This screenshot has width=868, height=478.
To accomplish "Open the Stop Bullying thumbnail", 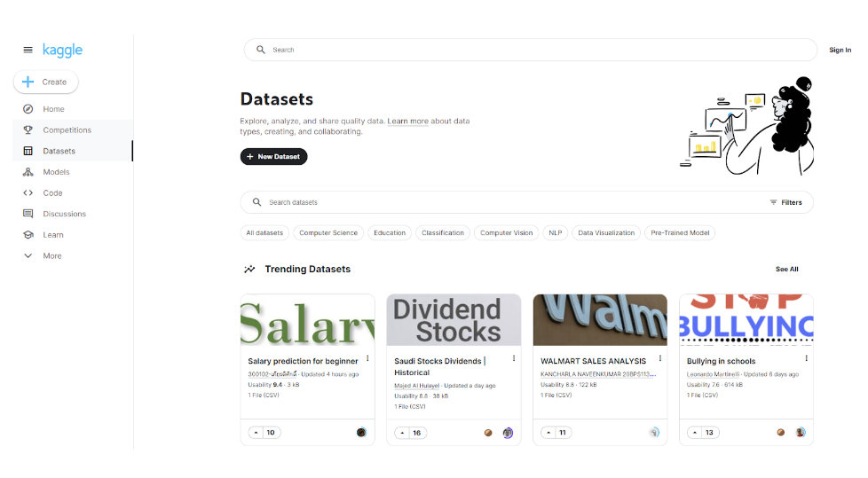I will click(x=746, y=320).
